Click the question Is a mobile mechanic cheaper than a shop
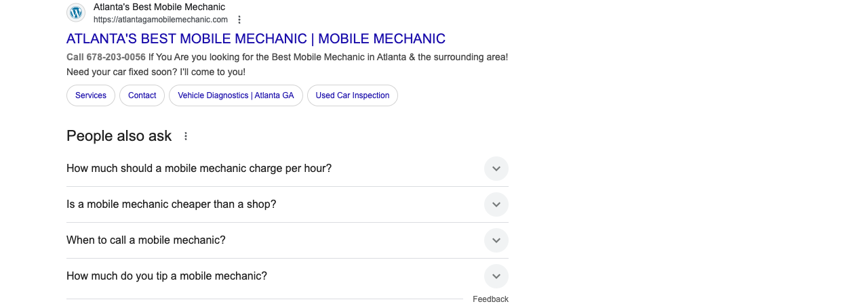Screen dimensions: 868x304 [x=172, y=204]
